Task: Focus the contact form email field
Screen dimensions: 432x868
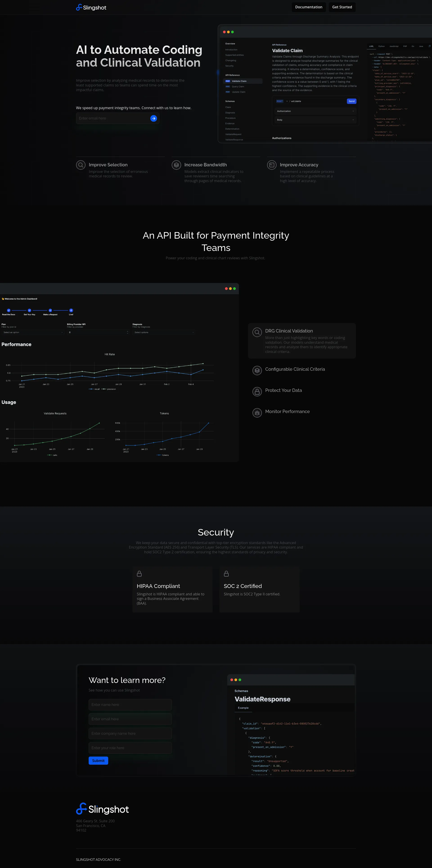Action: point(130,719)
